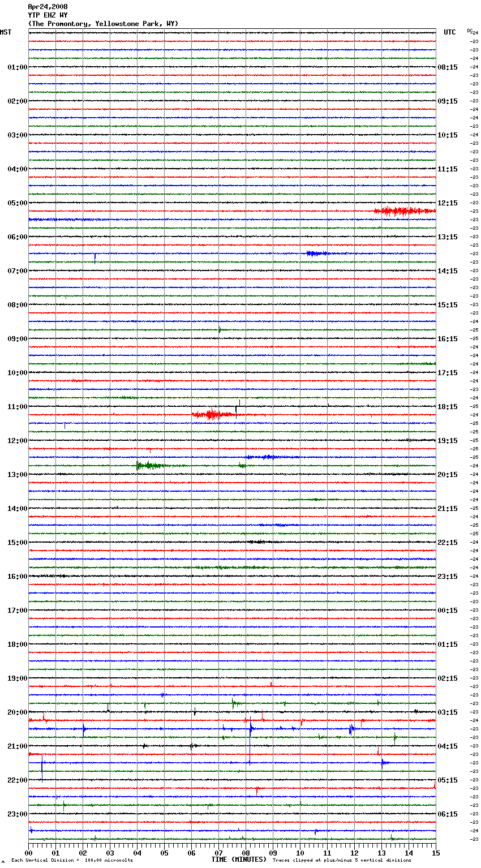This screenshot has width=481, height=868.
Task: Select the 20:00 MST hour label
Action: coord(17,712)
